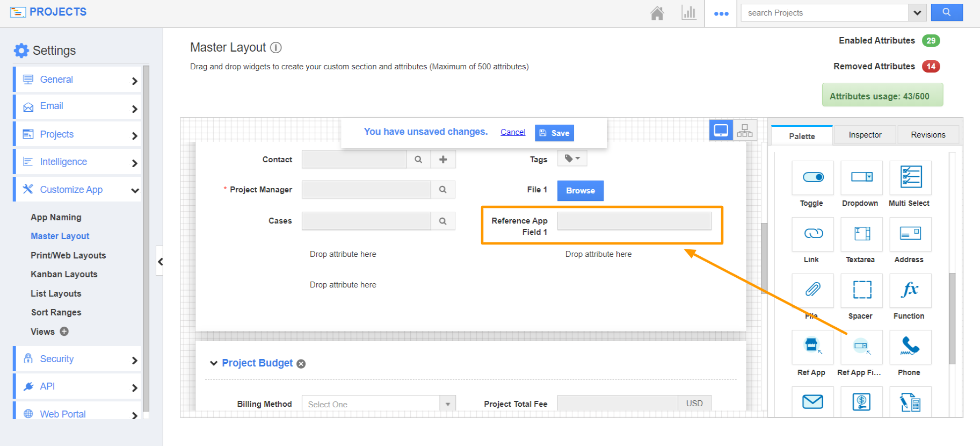Select the Multi Select widget icon
The image size is (980, 446).
click(x=910, y=178)
